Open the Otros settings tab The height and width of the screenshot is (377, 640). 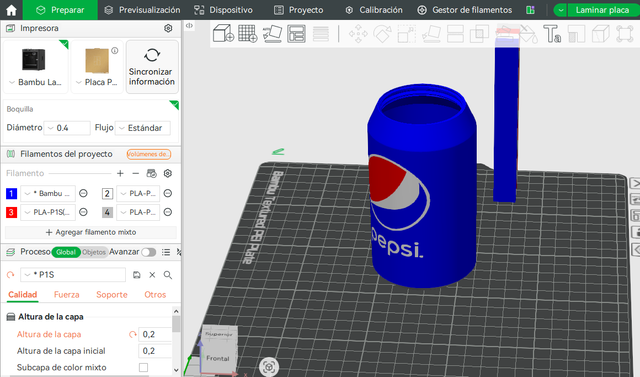click(155, 295)
